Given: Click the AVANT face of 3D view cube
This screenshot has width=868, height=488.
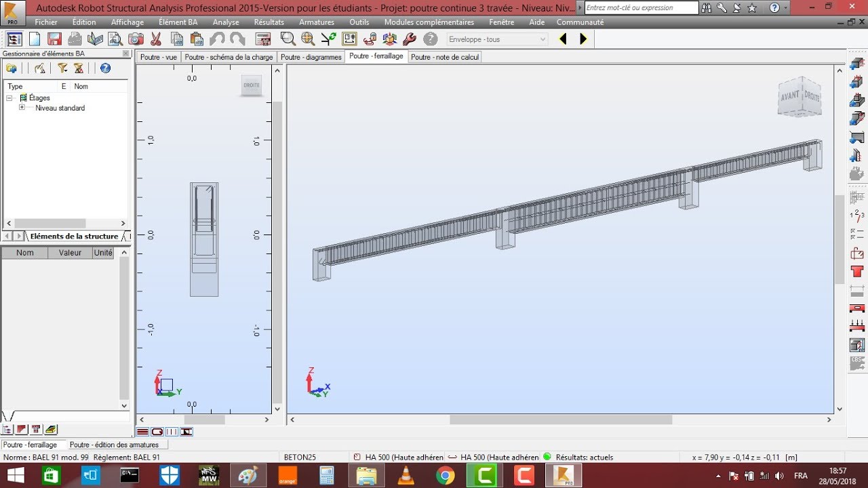Looking at the screenshot, I should [790, 96].
